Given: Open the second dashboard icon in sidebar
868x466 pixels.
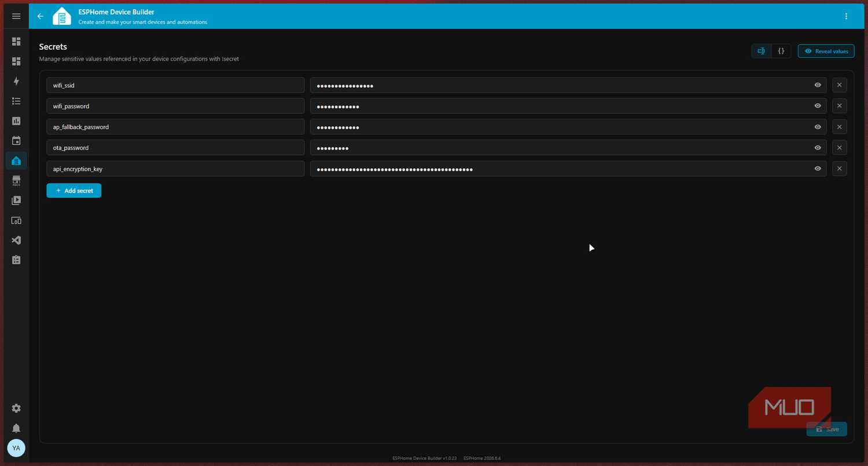Looking at the screenshot, I should coord(16,61).
